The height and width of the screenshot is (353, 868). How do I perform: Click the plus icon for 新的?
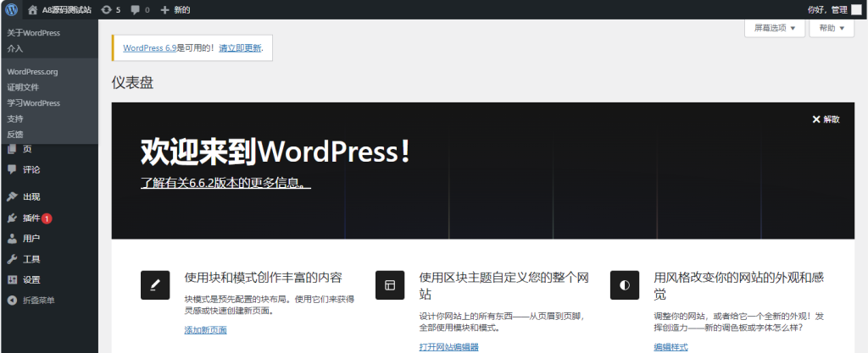pos(164,10)
